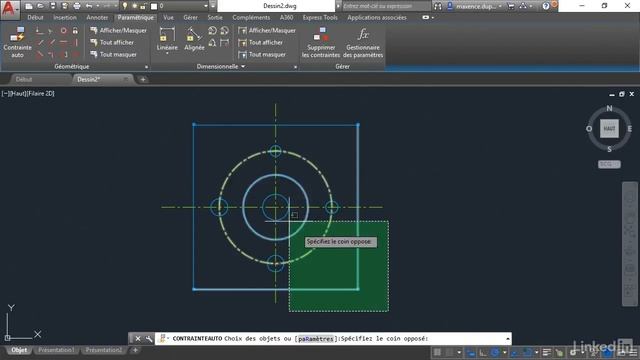Toggle the layer light bulb on/off icon

coord(125,6)
